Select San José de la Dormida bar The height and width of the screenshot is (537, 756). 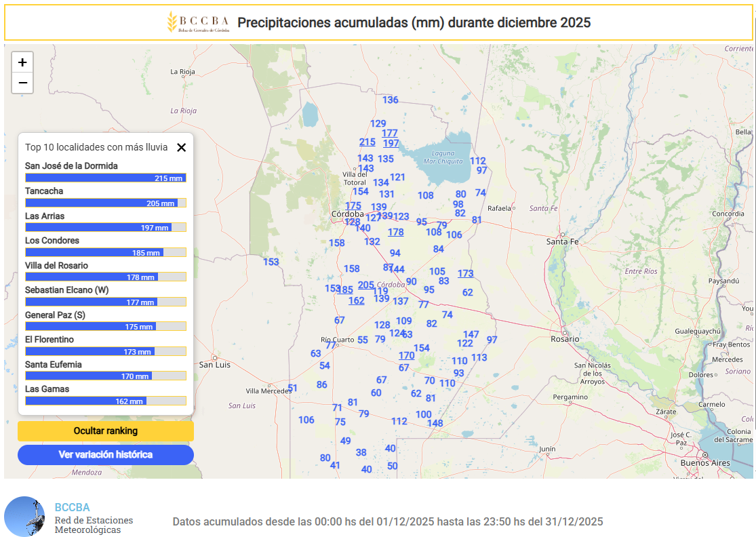pos(105,178)
